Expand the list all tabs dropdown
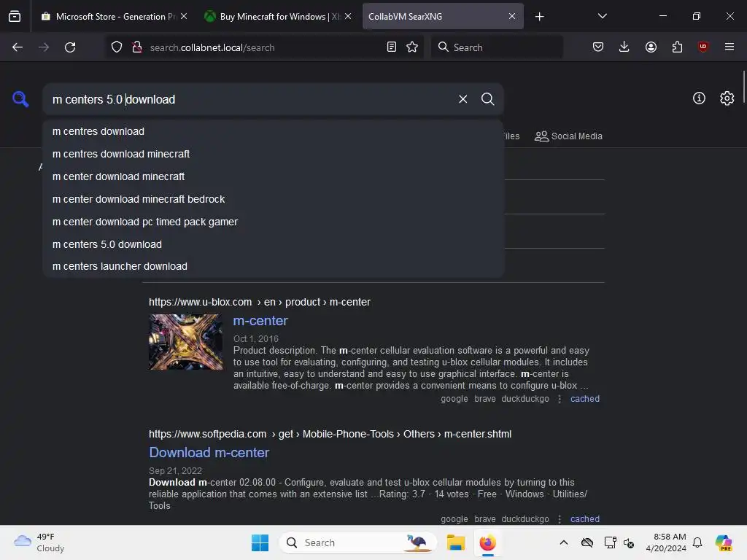The image size is (747, 560). 602,16
